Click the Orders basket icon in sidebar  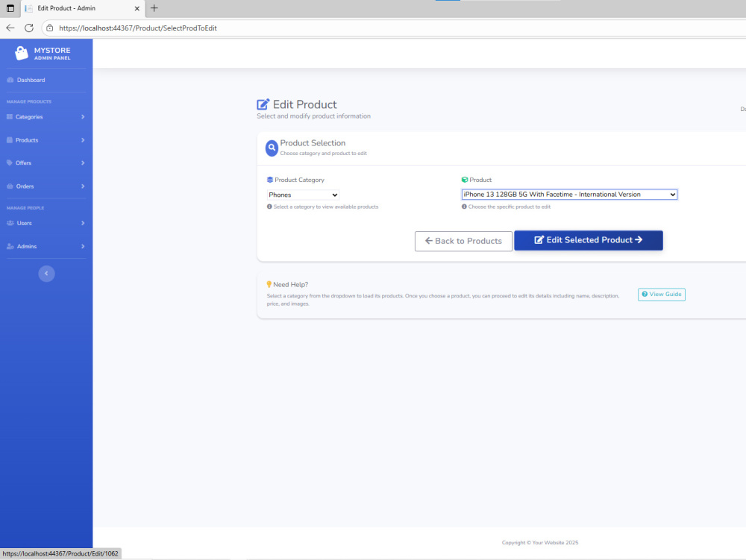(10, 186)
